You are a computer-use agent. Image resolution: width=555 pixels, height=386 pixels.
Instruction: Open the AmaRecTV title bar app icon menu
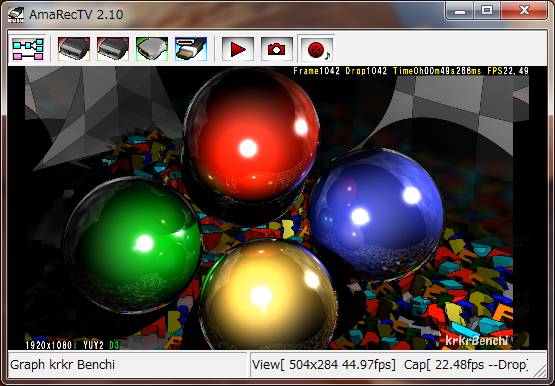(16, 15)
